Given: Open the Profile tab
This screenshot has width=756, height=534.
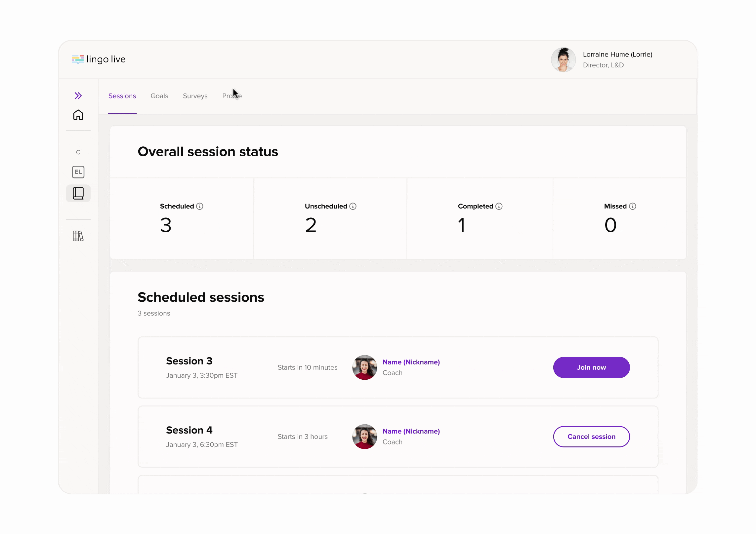Looking at the screenshot, I should coord(232,96).
